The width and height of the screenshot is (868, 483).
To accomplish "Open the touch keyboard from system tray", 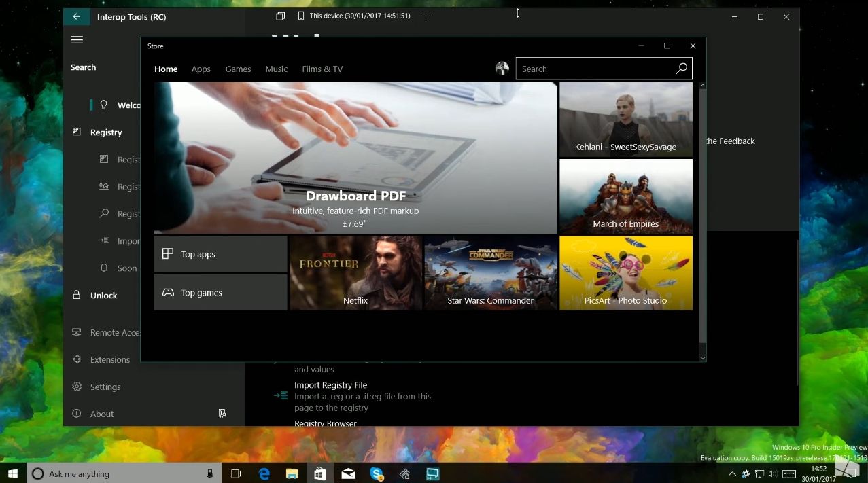I will [789, 473].
